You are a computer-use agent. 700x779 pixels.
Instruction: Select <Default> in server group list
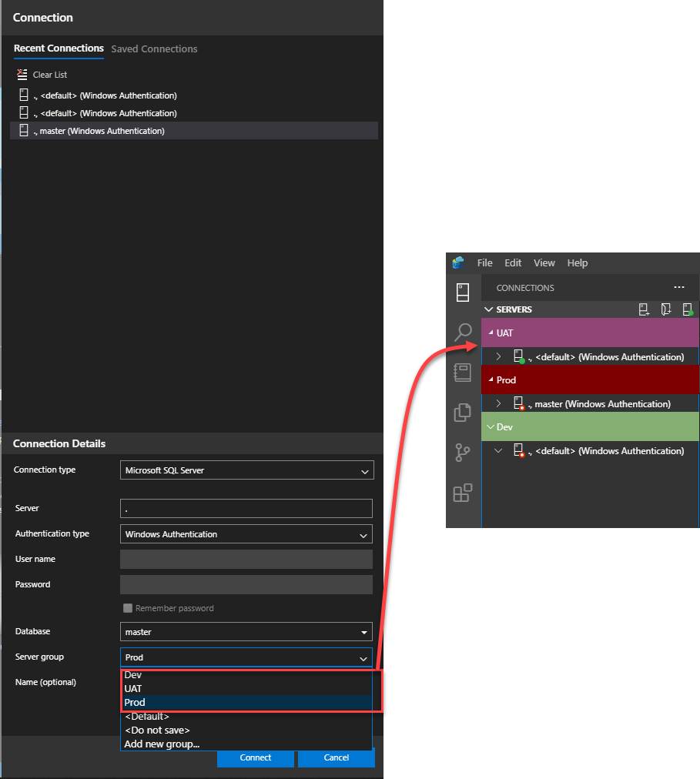coord(246,717)
